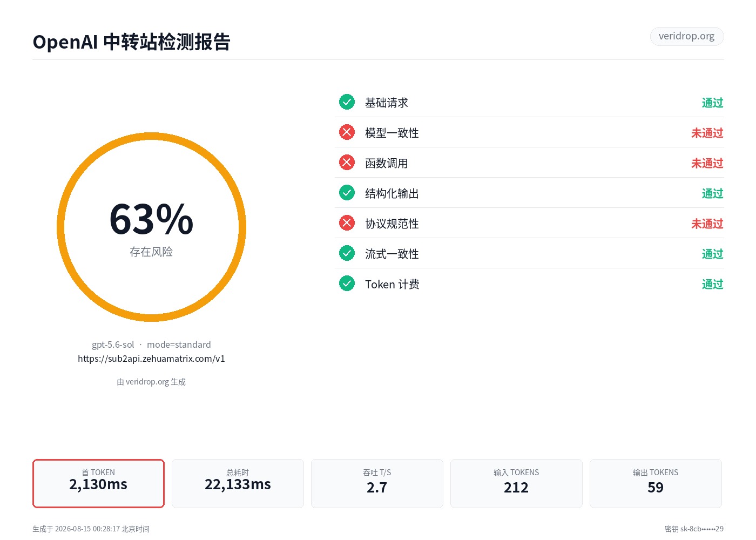Select the 首 TOKEN 2,130ms card
This screenshot has height=540, width=756.
[x=98, y=483]
